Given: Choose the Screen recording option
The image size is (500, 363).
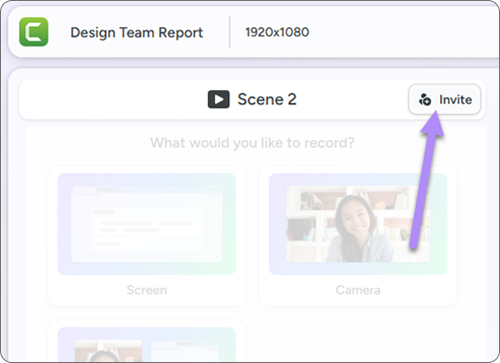Looking at the screenshot, I should 147,236.
